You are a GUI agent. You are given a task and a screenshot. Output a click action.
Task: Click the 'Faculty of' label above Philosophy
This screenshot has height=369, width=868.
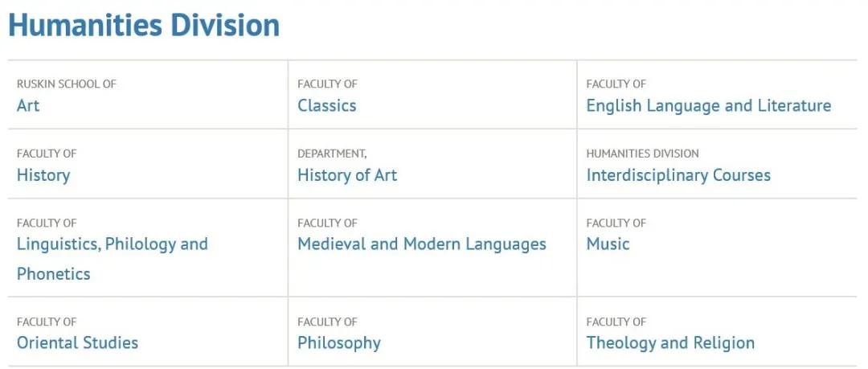[327, 322]
